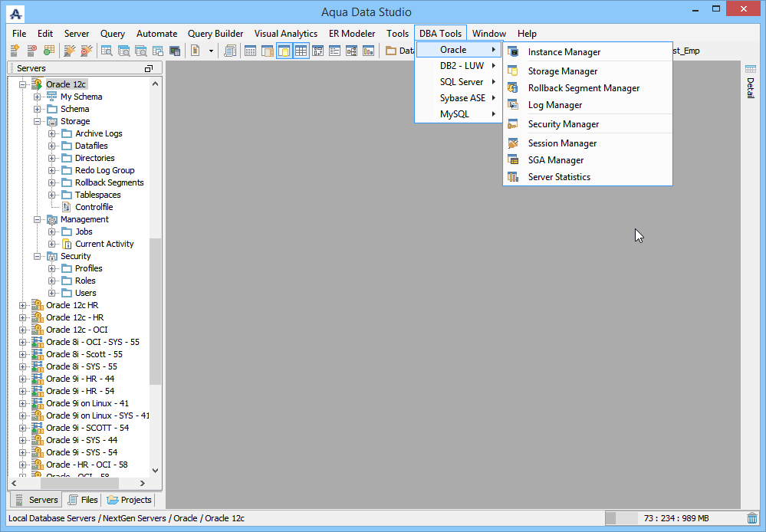Open the Query Builder menu
The height and width of the screenshot is (532, 766).
215,33
